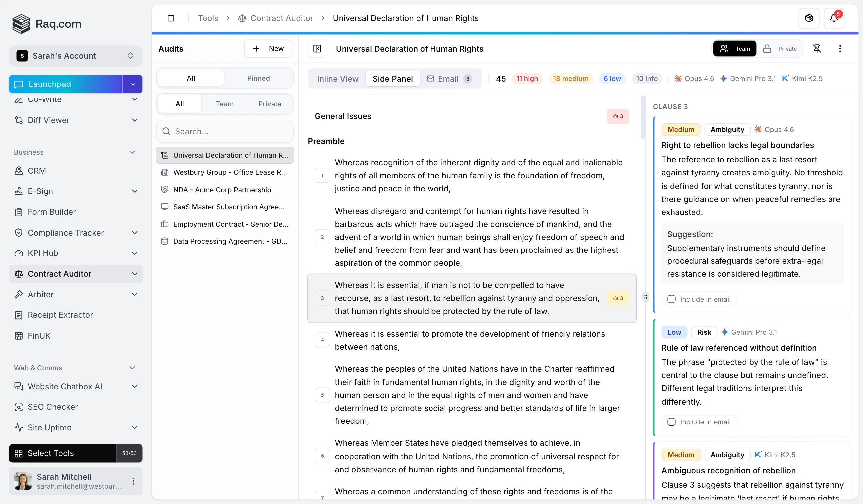Open the FinUK tool

point(39,335)
